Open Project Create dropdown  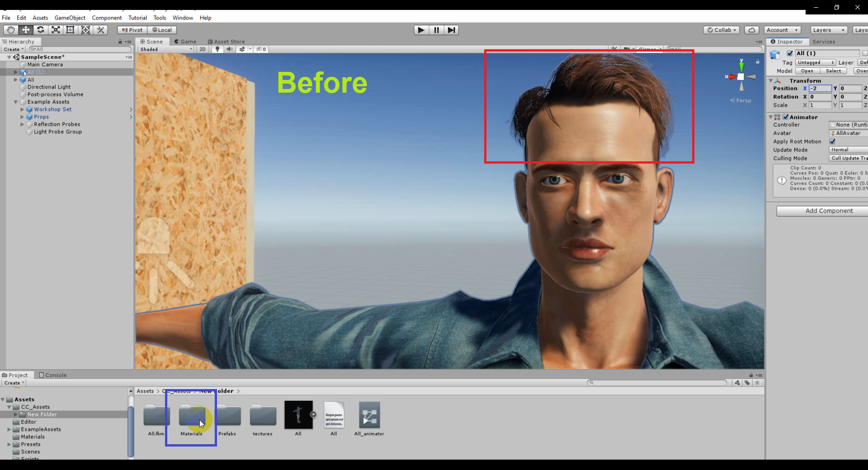(x=14, y=383)
